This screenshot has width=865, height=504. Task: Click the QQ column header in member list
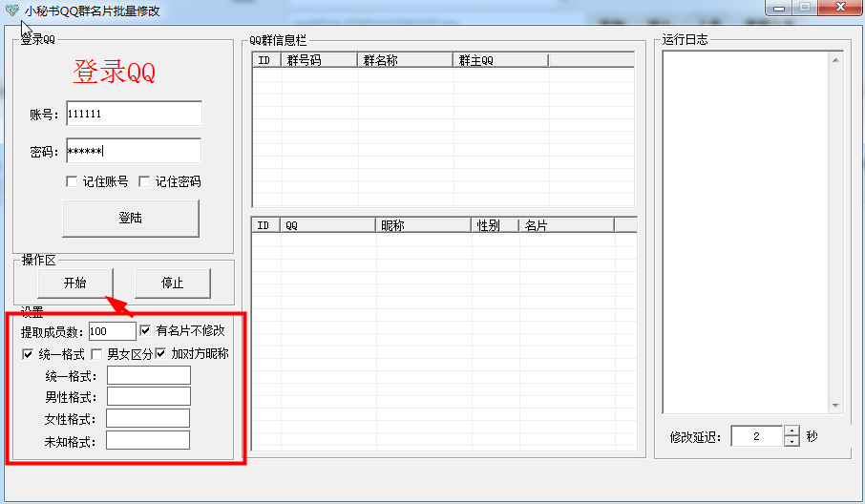point(328,225)
